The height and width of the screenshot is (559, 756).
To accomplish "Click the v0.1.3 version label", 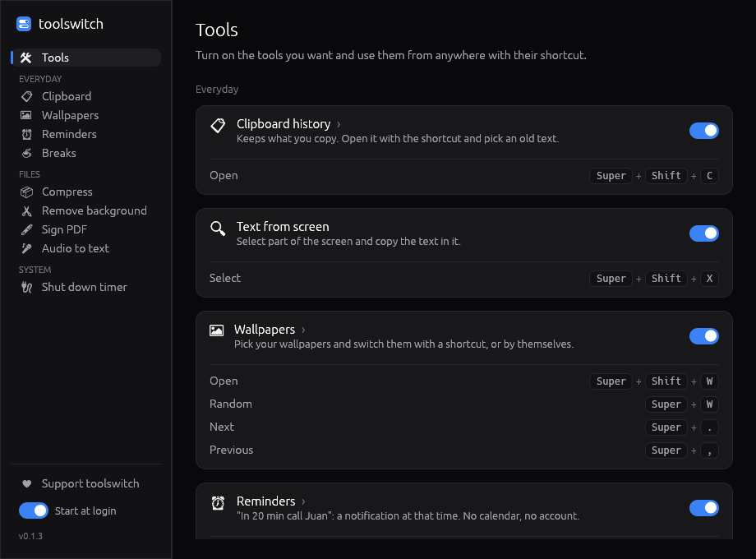I will (31, 536).
